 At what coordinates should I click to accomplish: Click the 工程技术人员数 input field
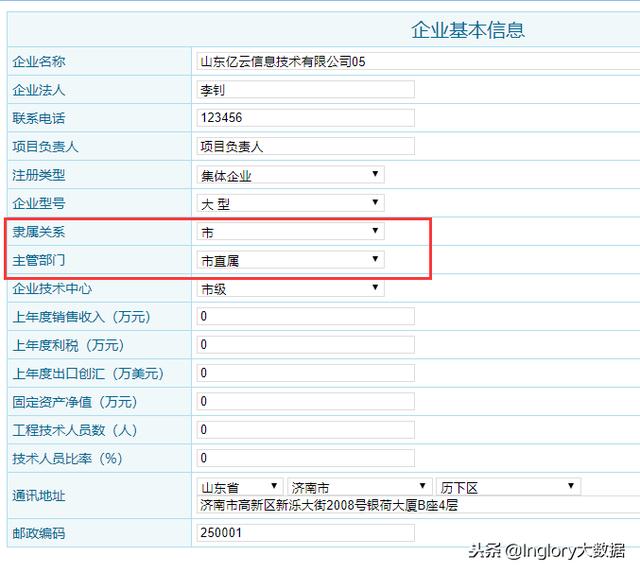click(x=305, y=430)
